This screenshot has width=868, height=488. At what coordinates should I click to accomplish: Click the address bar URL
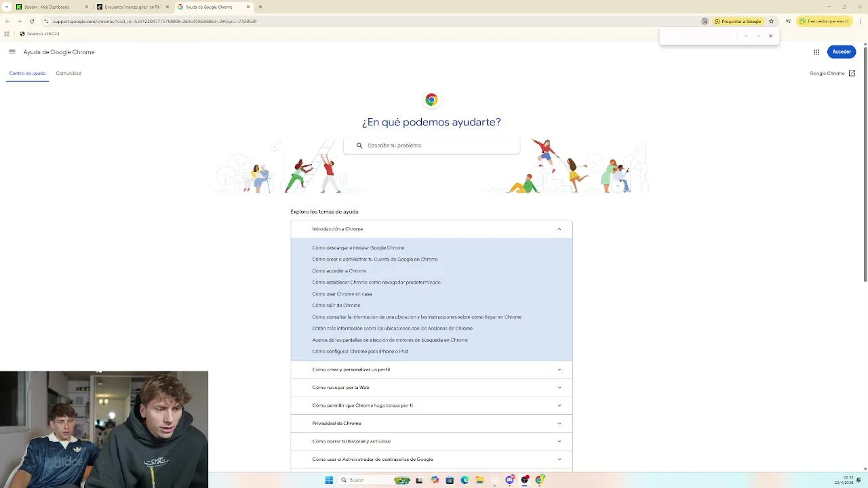click(155, 21)
